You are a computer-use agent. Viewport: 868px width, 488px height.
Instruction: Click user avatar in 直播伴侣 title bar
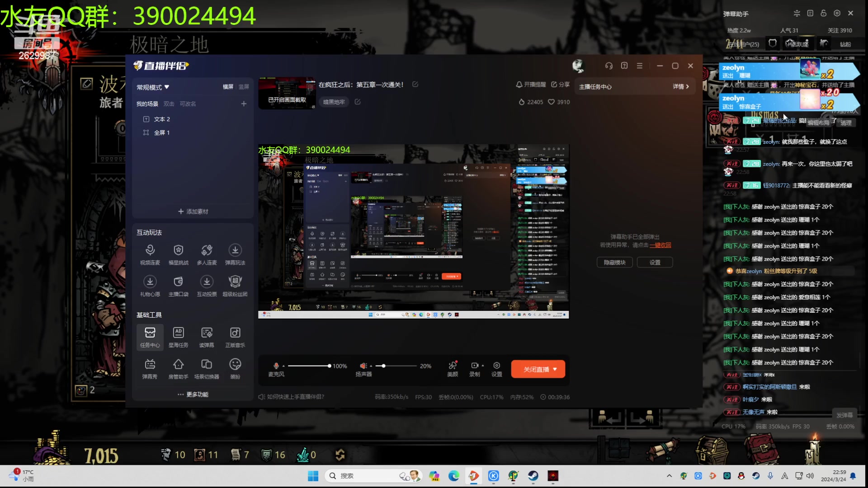578,66
